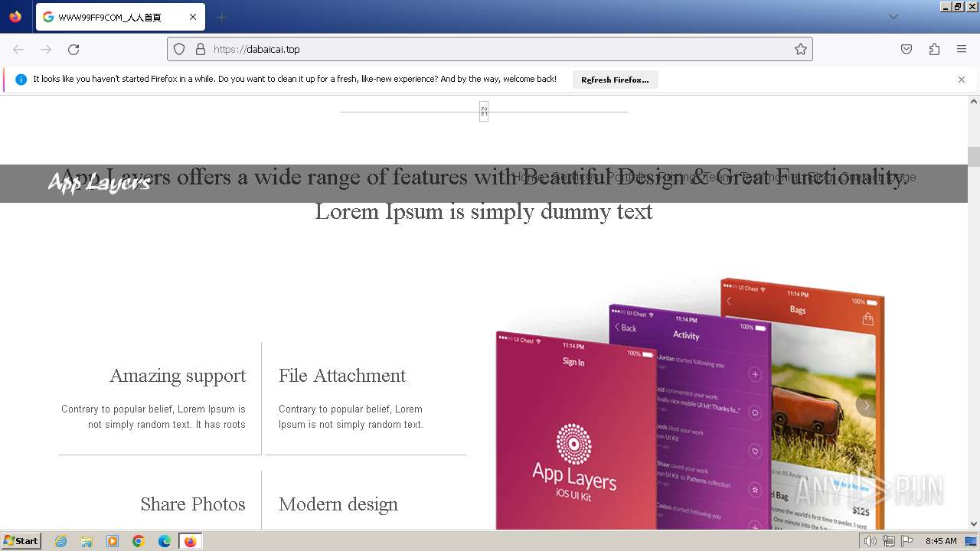The width and height of the screenshot is (980, 551).
Task: Click the page vertical scrollbar thumb
Action: (x=974, y=157)
